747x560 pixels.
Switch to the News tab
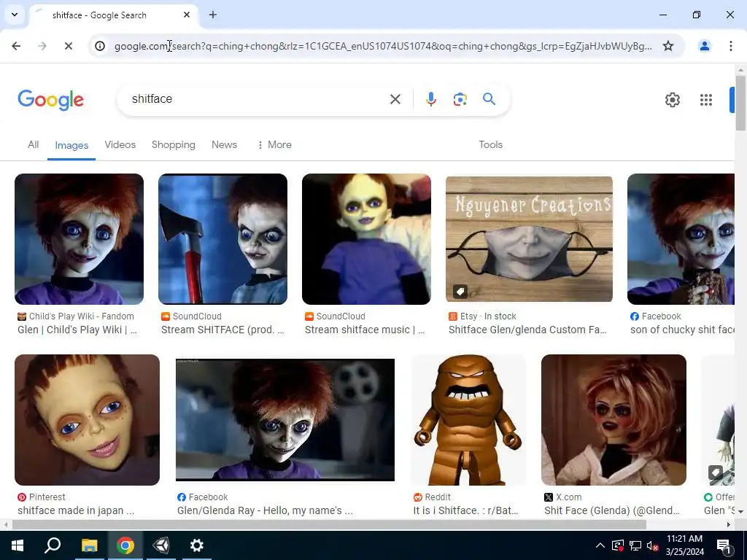224,145
